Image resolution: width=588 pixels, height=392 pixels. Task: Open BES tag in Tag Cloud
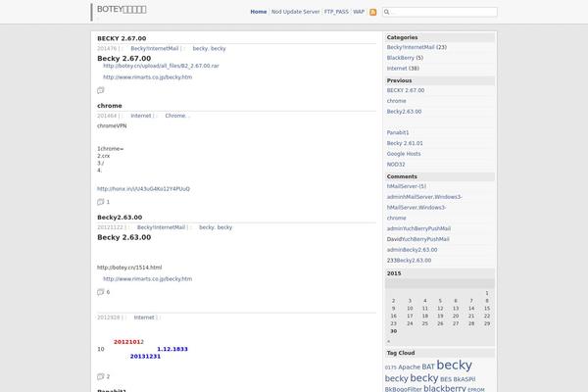click(446, 379)
